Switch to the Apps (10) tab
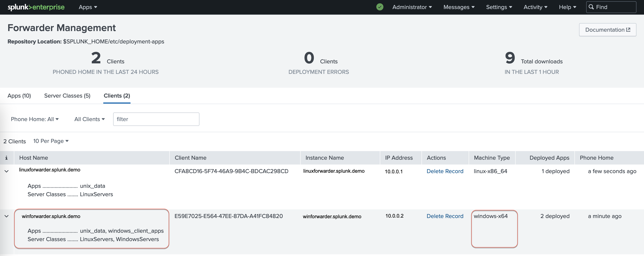The image size is (644, 256). coord(19,95)
